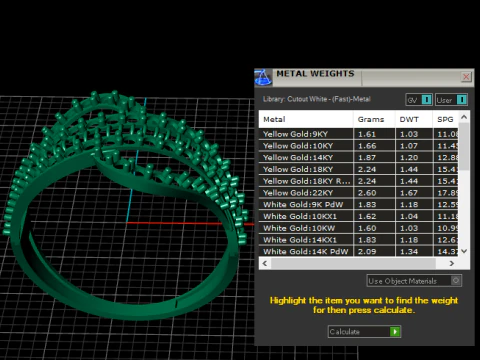Select the Yellow Gold:10KY row
Viewport: 480px width, 360px height.
click(x=358, y=146)
